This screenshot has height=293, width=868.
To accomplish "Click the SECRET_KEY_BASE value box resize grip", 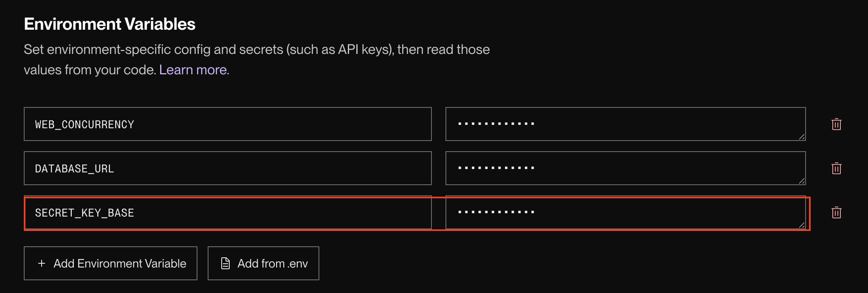I will click(801, 225).
